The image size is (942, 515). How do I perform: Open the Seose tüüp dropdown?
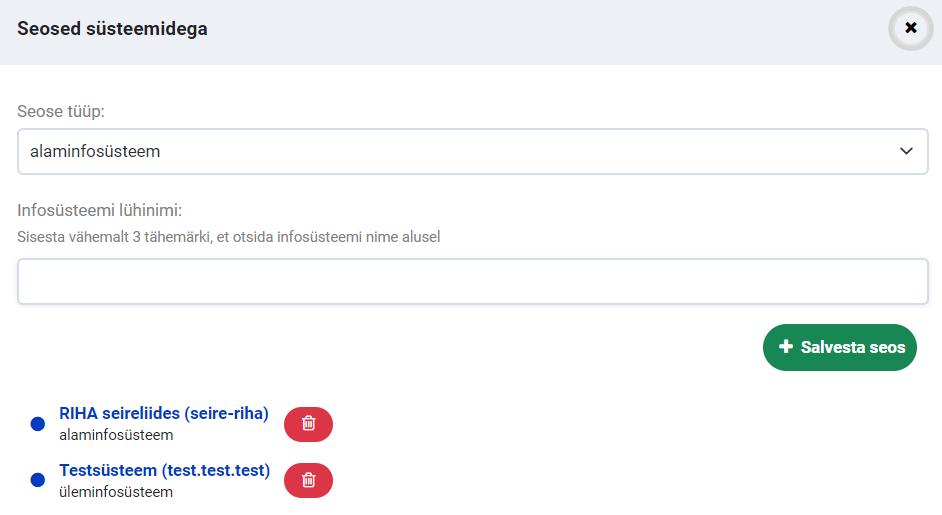pos(472,152)
